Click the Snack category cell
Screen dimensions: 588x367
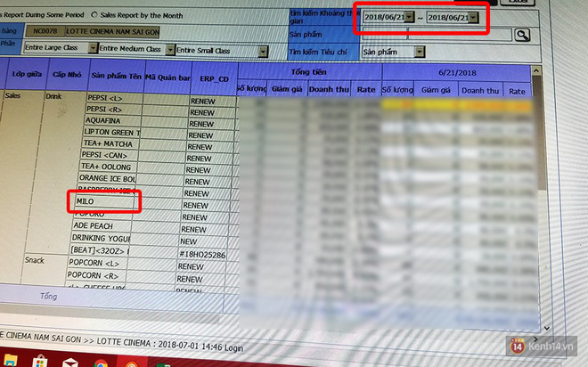click(35, 260)
